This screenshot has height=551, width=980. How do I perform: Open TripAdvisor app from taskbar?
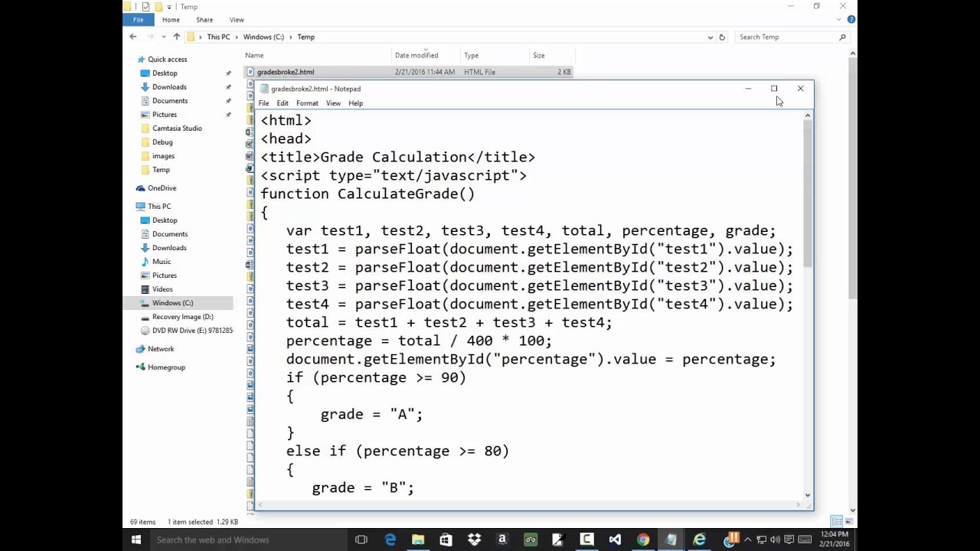coord(531,540)
